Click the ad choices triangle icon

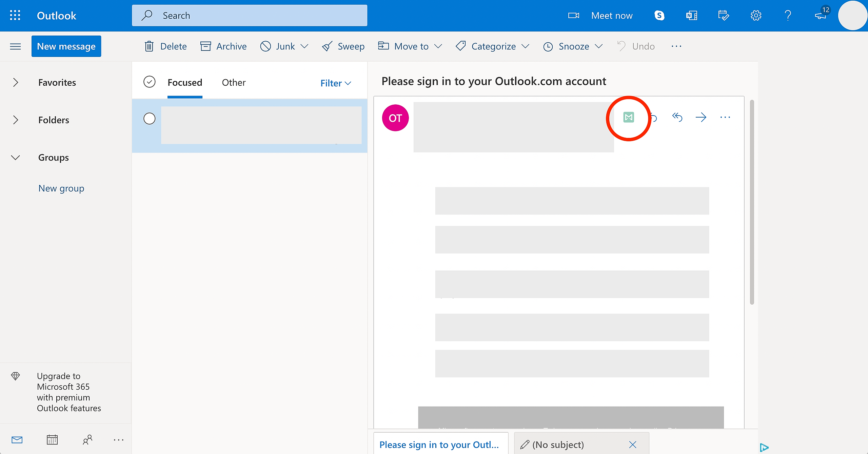click(764, 448)
